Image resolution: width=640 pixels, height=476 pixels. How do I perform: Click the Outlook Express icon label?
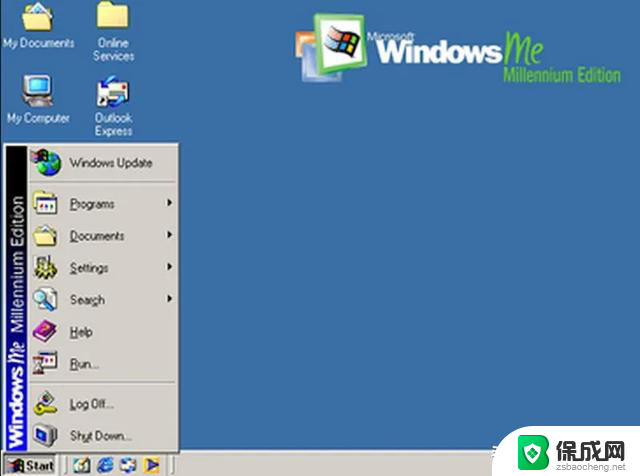[113, 124]
